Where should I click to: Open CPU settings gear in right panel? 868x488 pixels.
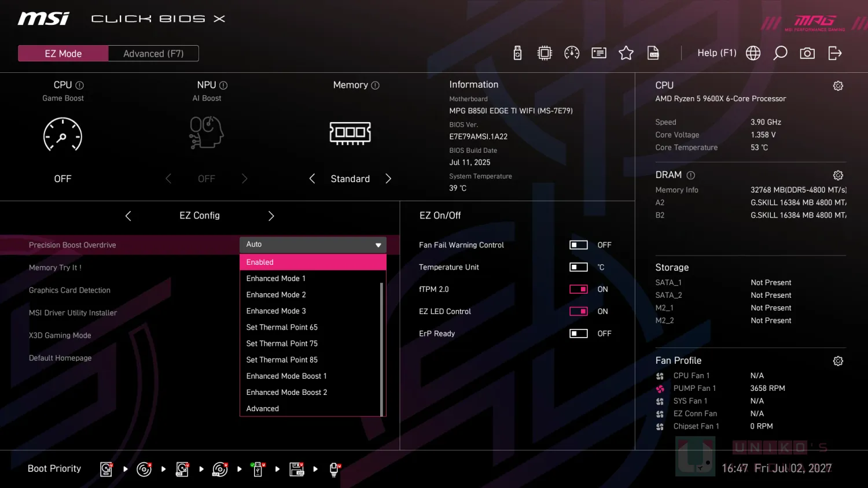coord(838,86)
